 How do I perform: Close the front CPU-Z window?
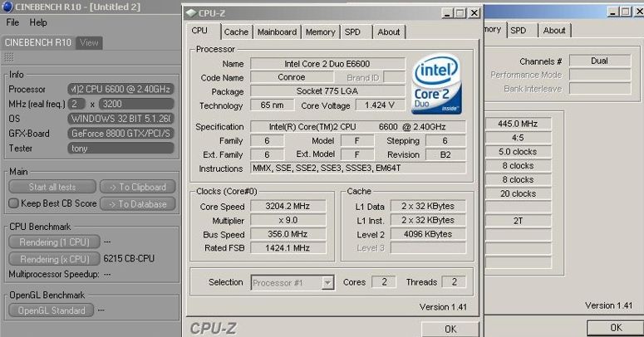click(474, 13)
